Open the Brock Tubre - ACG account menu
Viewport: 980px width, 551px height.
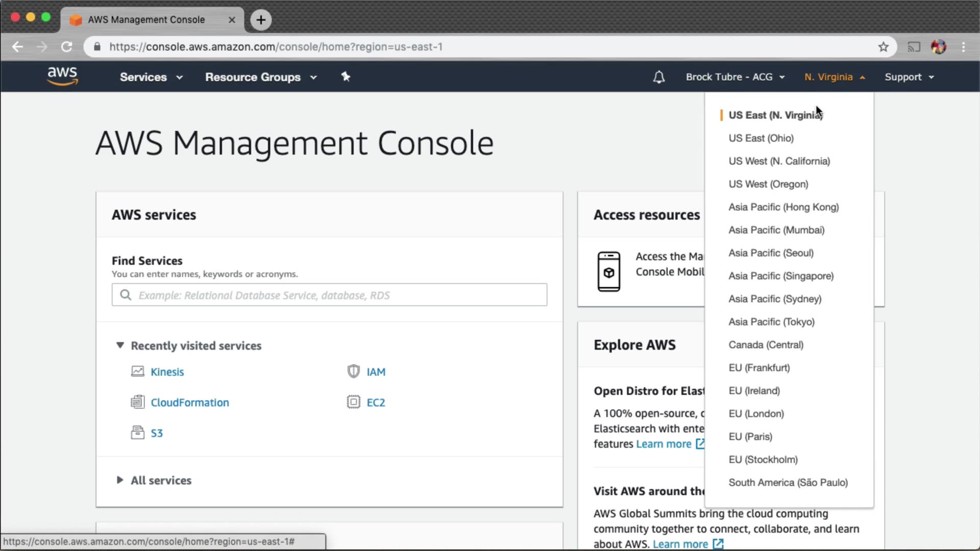734,77
